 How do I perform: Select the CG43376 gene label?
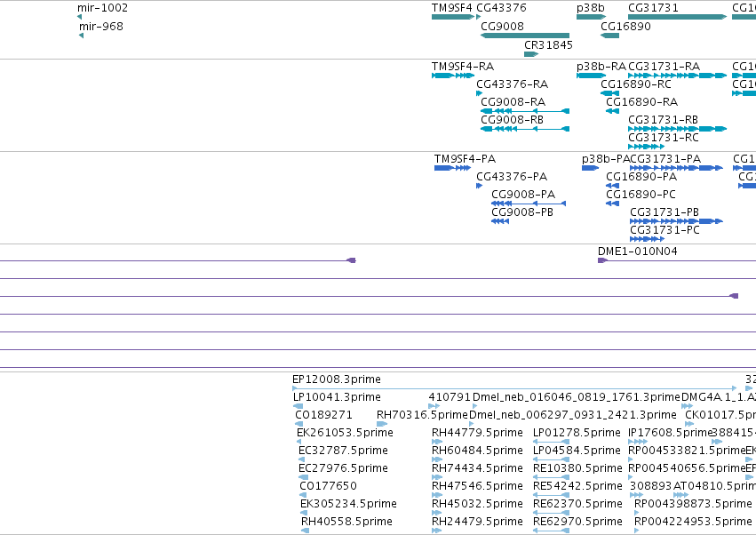(x=501, y=8)
